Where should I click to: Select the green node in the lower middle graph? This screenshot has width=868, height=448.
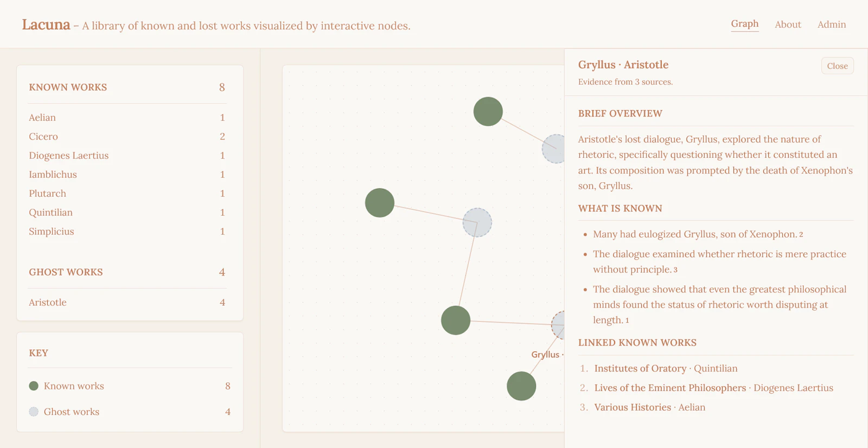[456, 320]
